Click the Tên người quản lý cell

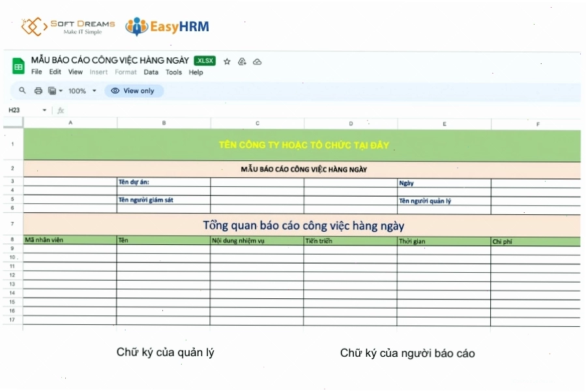(x=444, y=201)
